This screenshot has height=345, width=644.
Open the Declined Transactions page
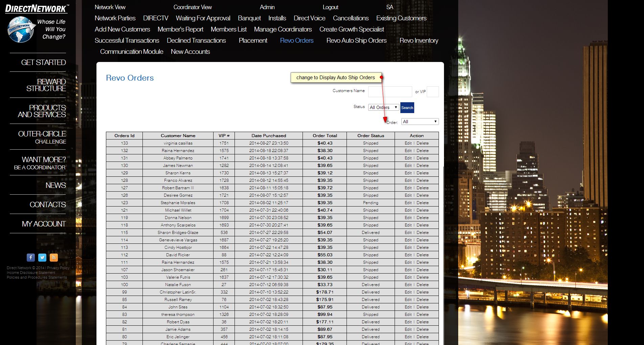click(x=196, y=41)
